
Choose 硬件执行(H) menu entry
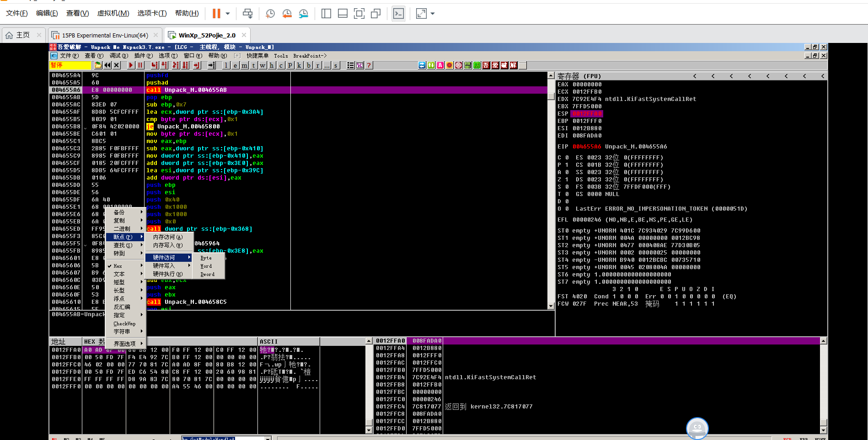point(168,274)
